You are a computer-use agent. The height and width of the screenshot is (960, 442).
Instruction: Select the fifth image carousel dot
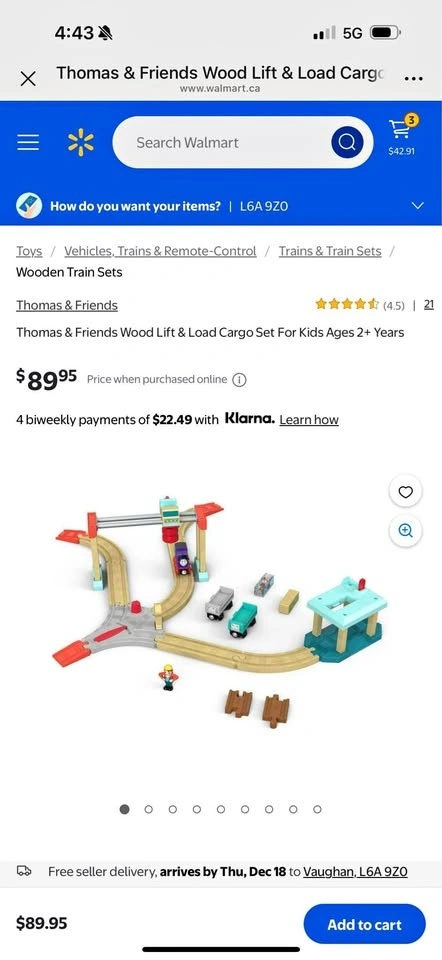tap(221, 809)
